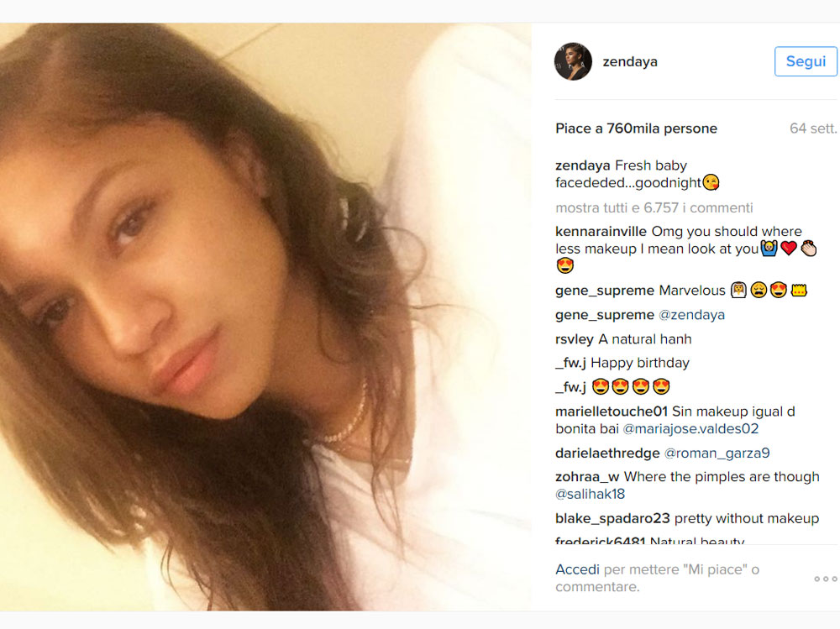Open the three-dots more options icon
The width and height of the screenshot is (840, 629).
(x=825, y=579)
